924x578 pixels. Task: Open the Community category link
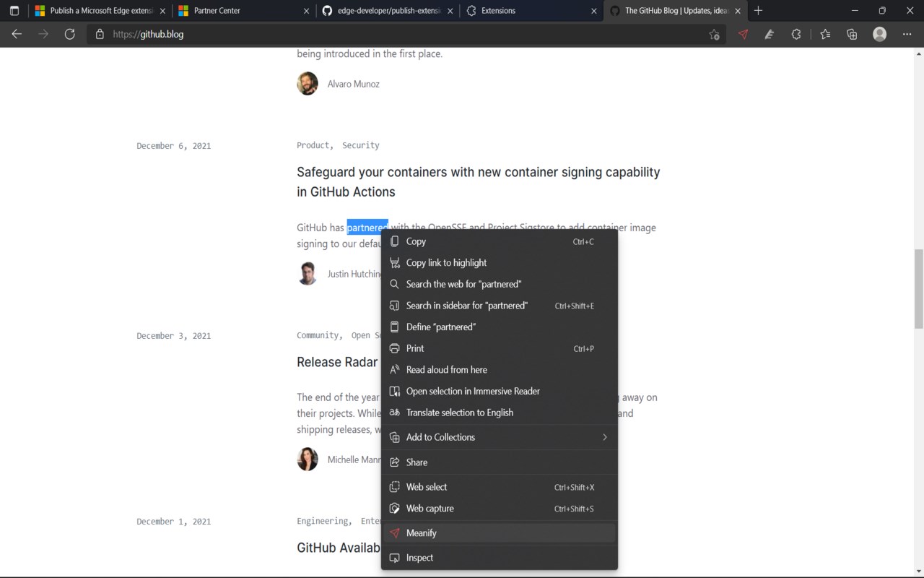pos(318,335)
